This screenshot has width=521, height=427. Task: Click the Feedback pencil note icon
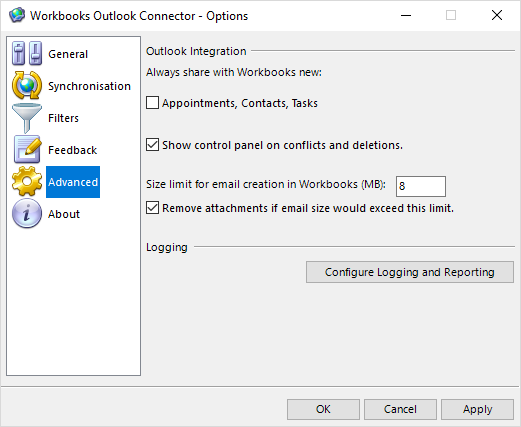pyautogui.click(x=27, y=149)
